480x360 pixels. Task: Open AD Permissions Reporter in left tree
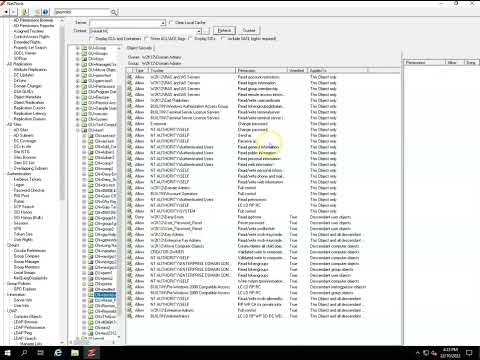click(34, 26)
